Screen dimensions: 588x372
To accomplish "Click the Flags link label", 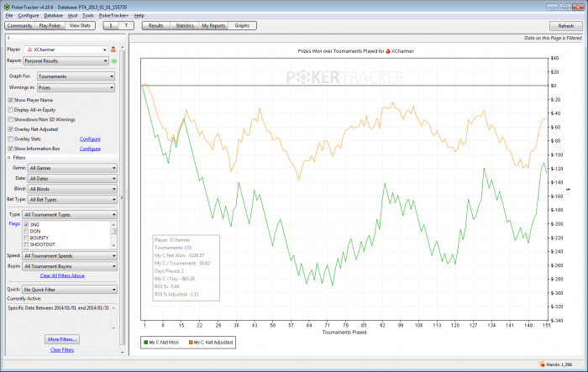I will click(14, 224).
